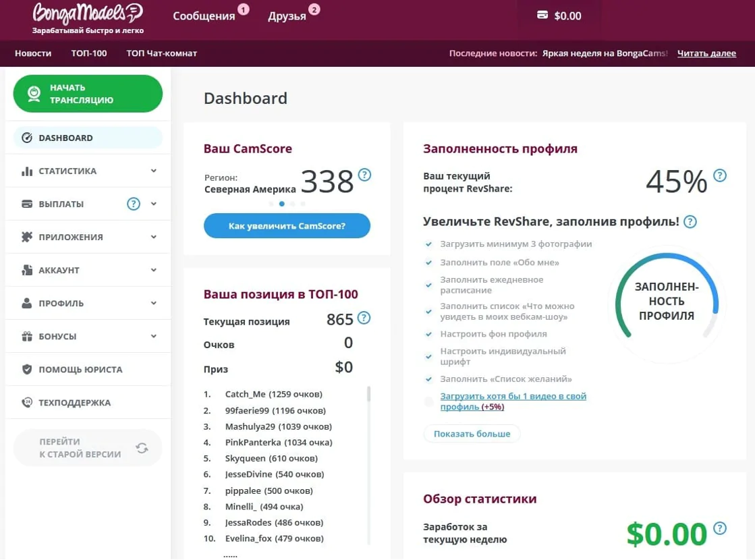Expand the Приложения menu chevron

(154, 237)
